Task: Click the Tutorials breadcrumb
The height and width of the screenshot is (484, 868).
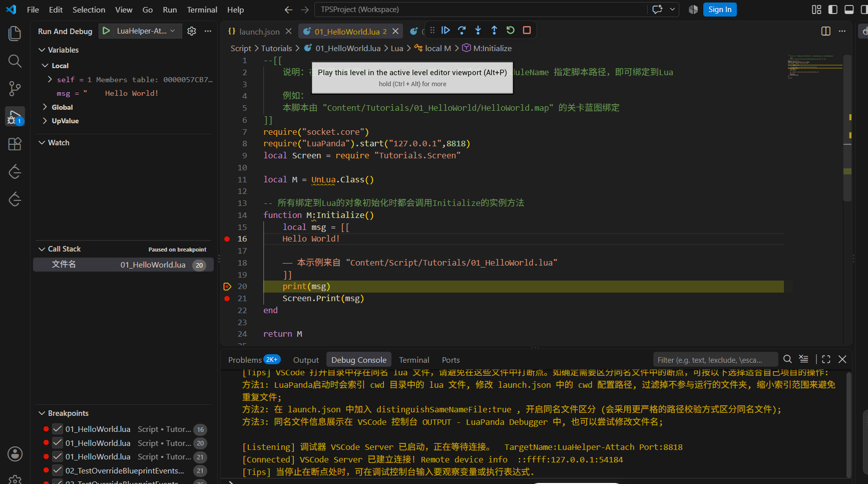Action: click(276, 48)
